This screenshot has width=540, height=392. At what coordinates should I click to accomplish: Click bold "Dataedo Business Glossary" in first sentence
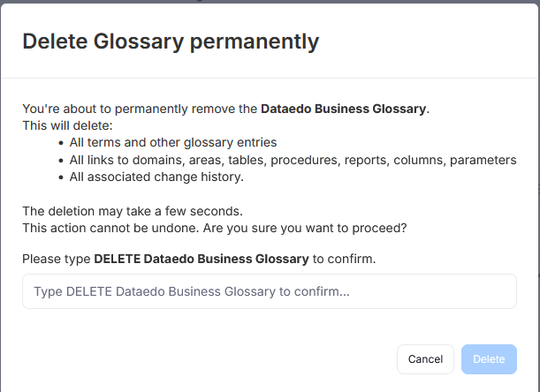pyautogui.click(x=343, y=109)
